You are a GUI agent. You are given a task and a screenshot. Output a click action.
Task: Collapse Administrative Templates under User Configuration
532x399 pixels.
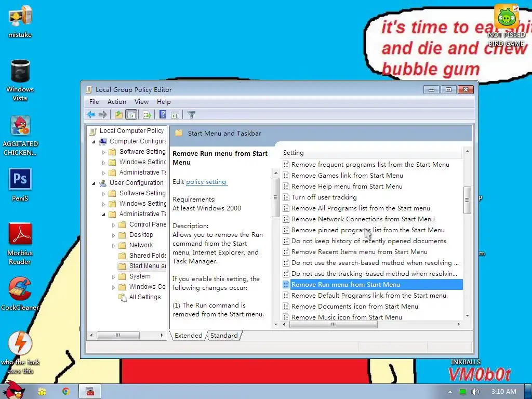pyautogui.click(x=103, y=215)
